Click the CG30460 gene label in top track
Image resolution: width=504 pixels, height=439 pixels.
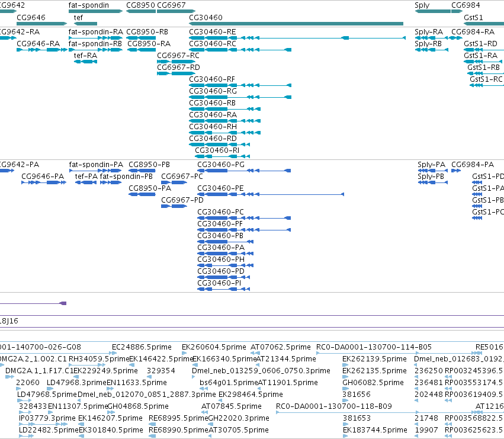pyautogui.click(x=206, y=17)
